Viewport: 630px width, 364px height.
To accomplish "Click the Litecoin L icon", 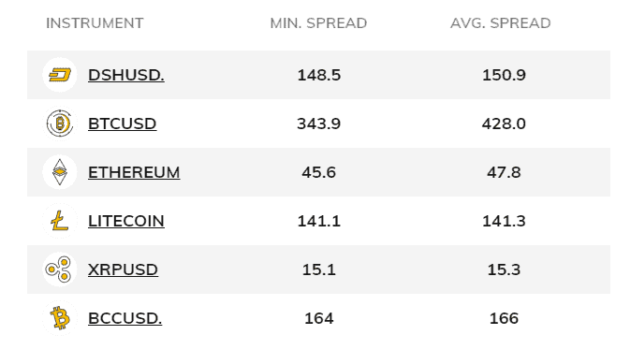I will click(x=60, y=221).
